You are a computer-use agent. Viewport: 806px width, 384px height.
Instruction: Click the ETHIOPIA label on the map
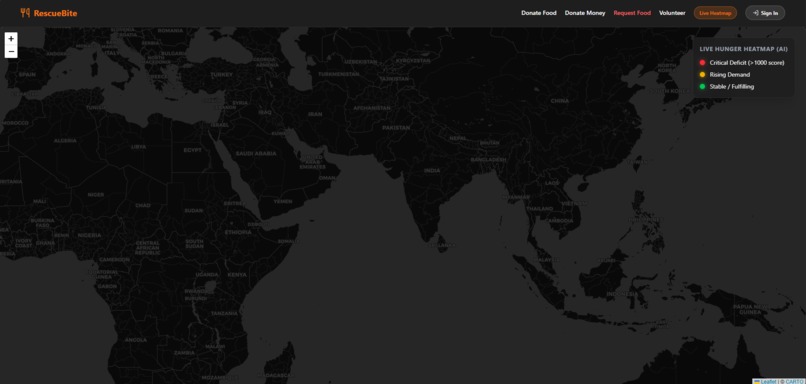237,232
